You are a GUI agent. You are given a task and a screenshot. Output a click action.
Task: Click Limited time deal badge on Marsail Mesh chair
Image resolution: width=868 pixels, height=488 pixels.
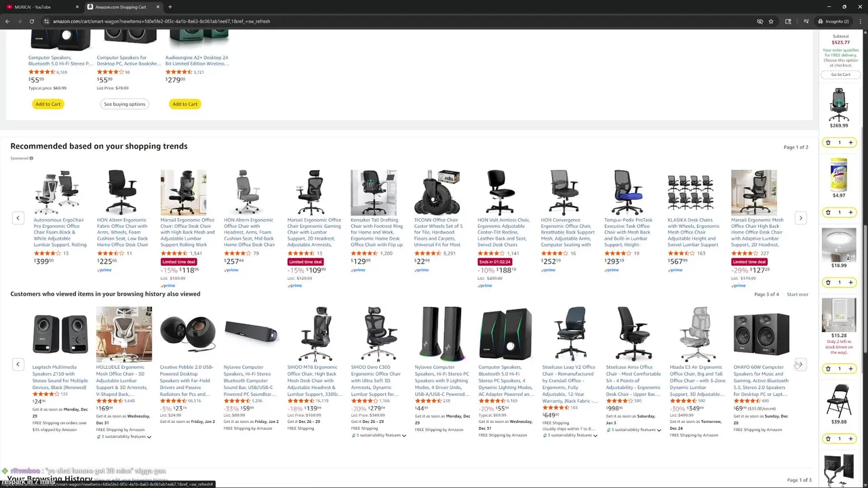coord(749,262)
